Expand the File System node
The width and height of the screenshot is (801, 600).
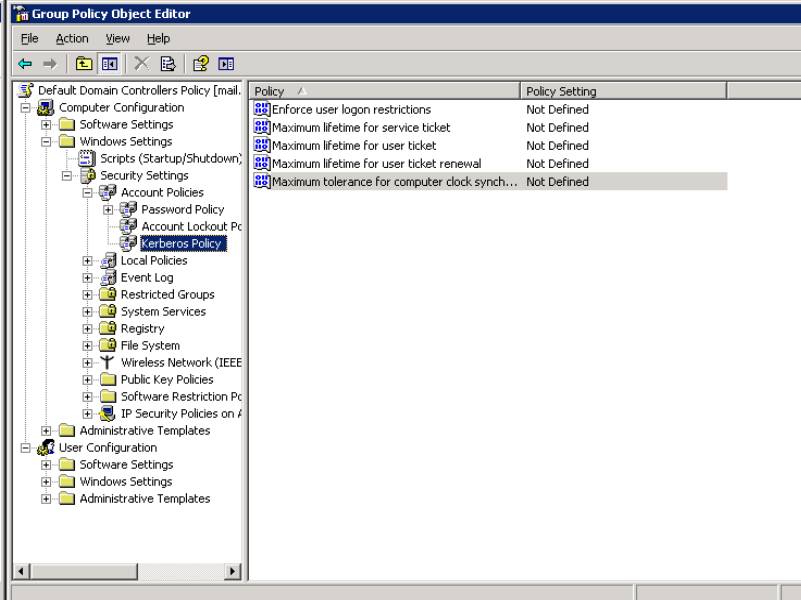(87, 346)
